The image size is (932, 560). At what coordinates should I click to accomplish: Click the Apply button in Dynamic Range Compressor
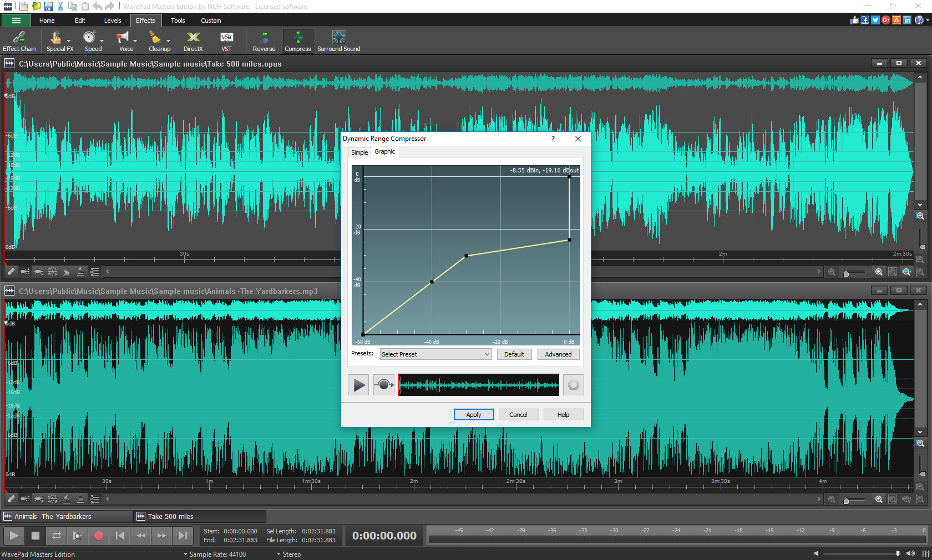(473, 414)
